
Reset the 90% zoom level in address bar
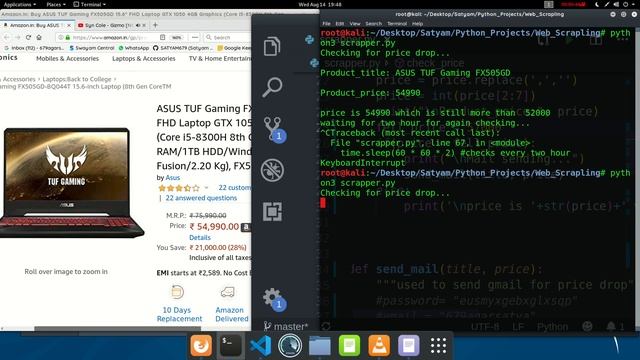176,37
